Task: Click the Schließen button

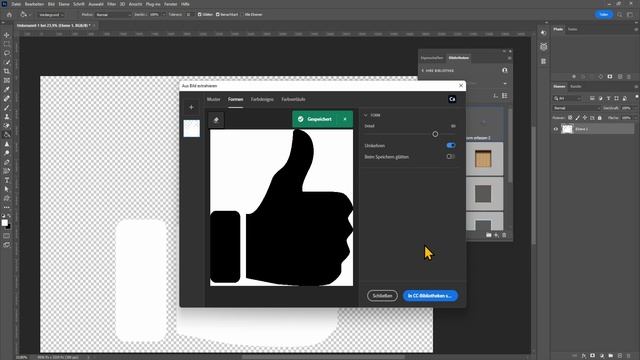Action: click(382, 296)
